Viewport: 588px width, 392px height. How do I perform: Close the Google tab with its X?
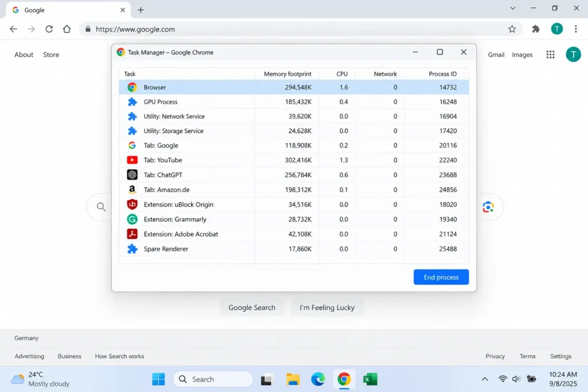(x=123, y=10)
